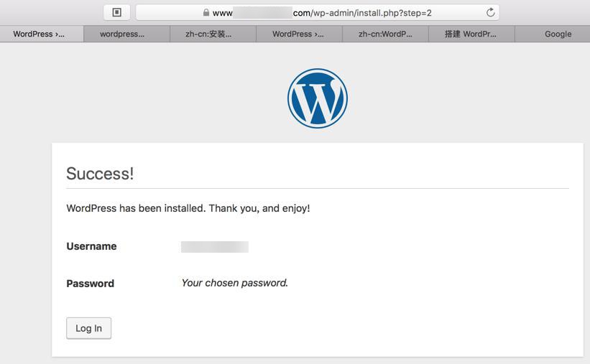
Task: Click the blurred username value
Action: (214, 247)
